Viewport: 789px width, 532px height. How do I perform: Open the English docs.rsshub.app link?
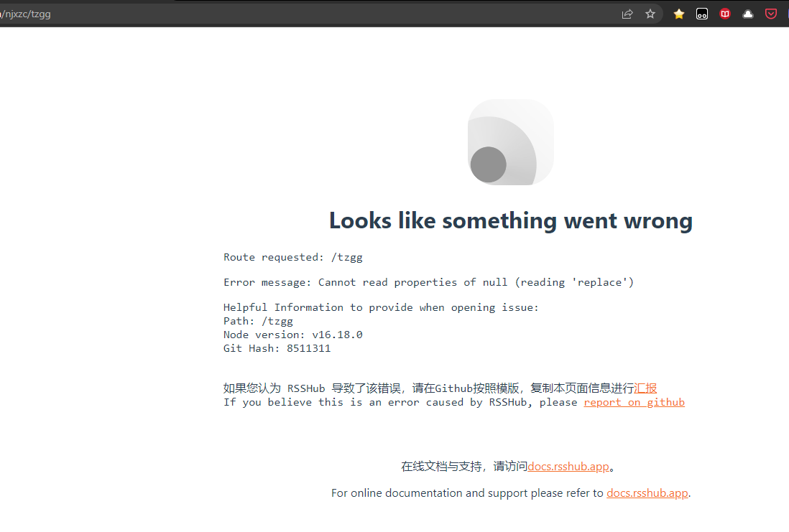click(646, 493)
